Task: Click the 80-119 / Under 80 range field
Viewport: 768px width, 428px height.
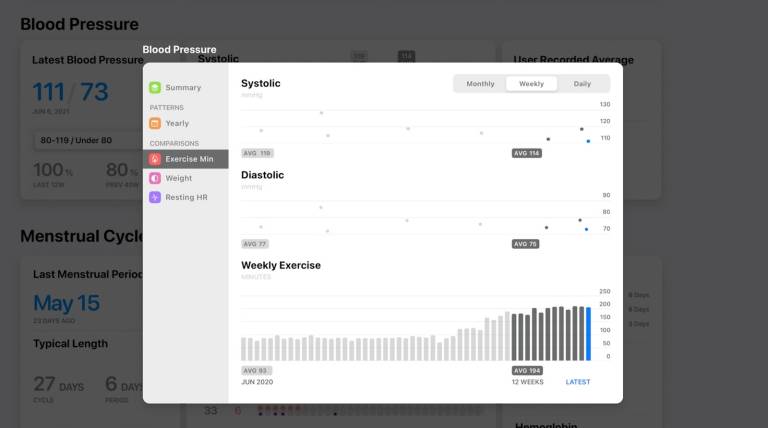Action: pyautogui.click(x=88, y=141)
